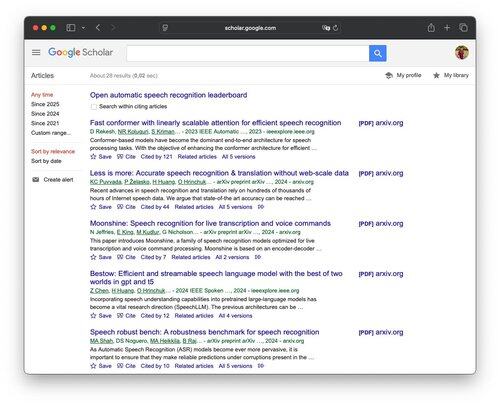Open Cited by 44 link
500x406 pixels.
[x=155, y=207]
